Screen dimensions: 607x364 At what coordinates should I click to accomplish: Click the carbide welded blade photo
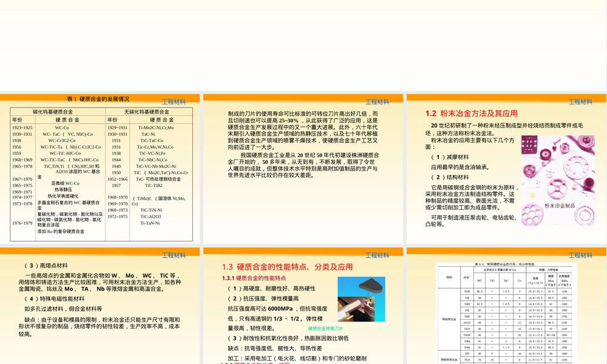(361, 299)
